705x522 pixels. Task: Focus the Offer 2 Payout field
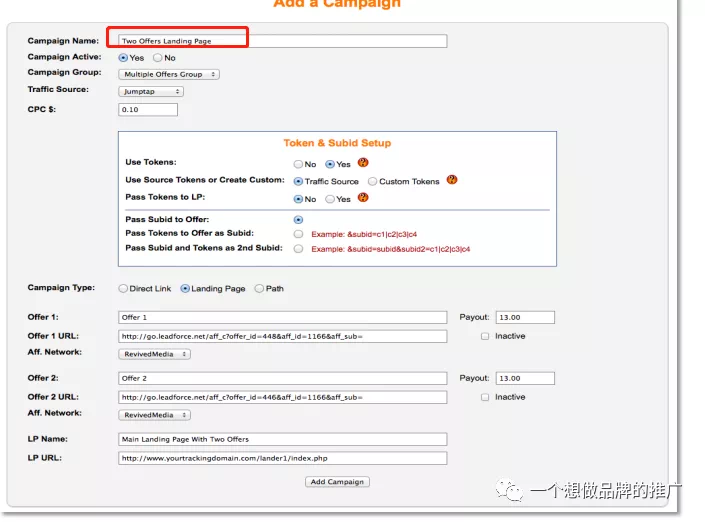pos(525,379)
